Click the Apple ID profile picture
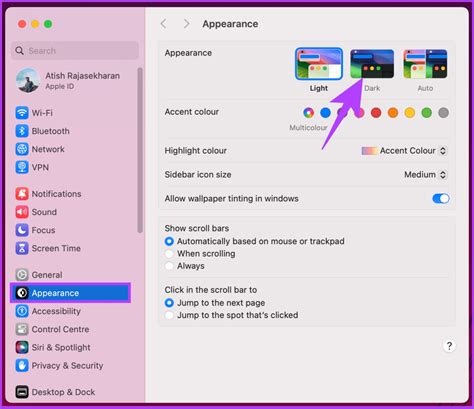The height and width of the screenshot is (409, 474). click(x=28, y=80)
